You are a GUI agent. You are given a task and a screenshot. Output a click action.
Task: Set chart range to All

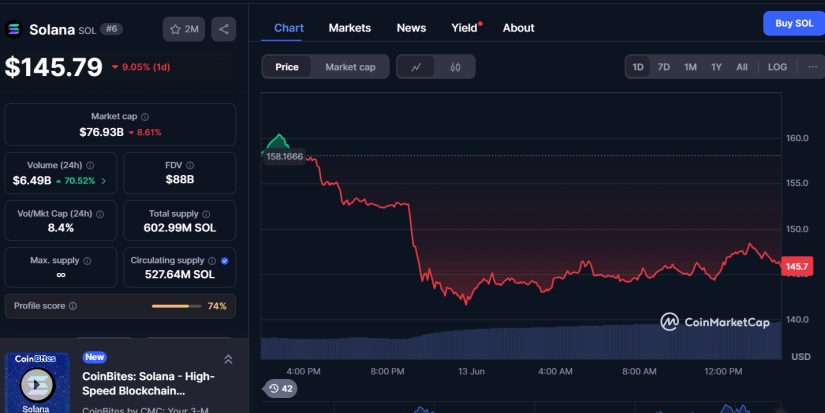(742, 67)
